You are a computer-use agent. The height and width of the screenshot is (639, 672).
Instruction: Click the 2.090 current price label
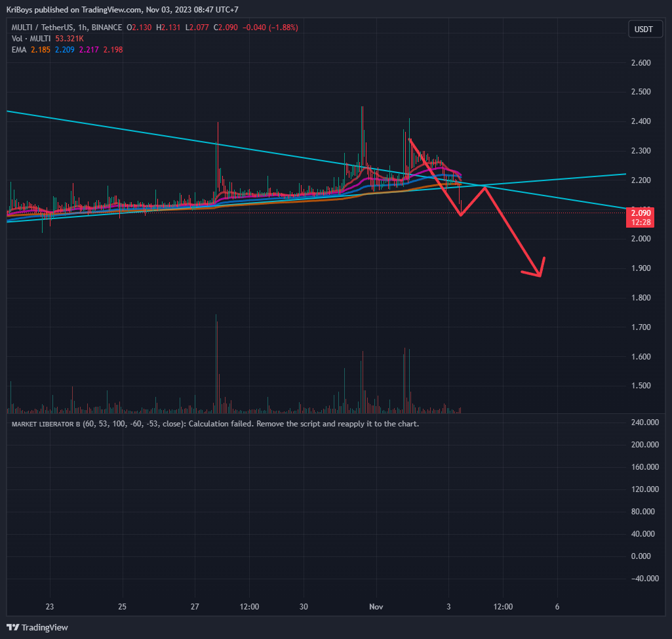(x=641, y=213)
